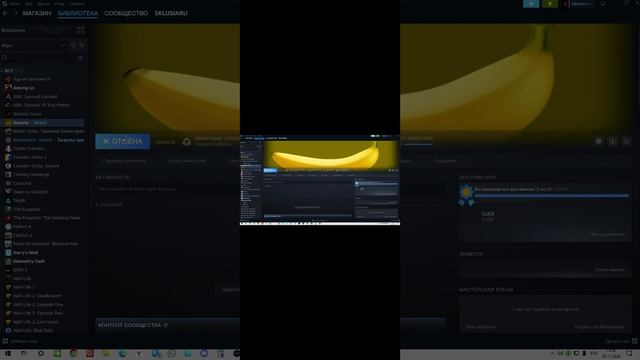Click the Depth game icon
640x360 pixels.
[8, 200]
